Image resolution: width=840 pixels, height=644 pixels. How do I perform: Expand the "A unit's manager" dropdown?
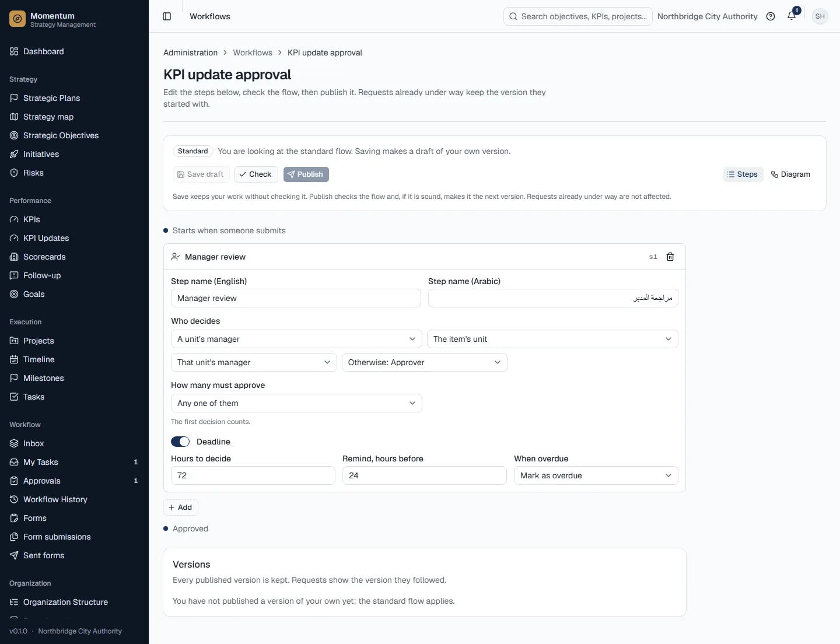coord(296,339)
